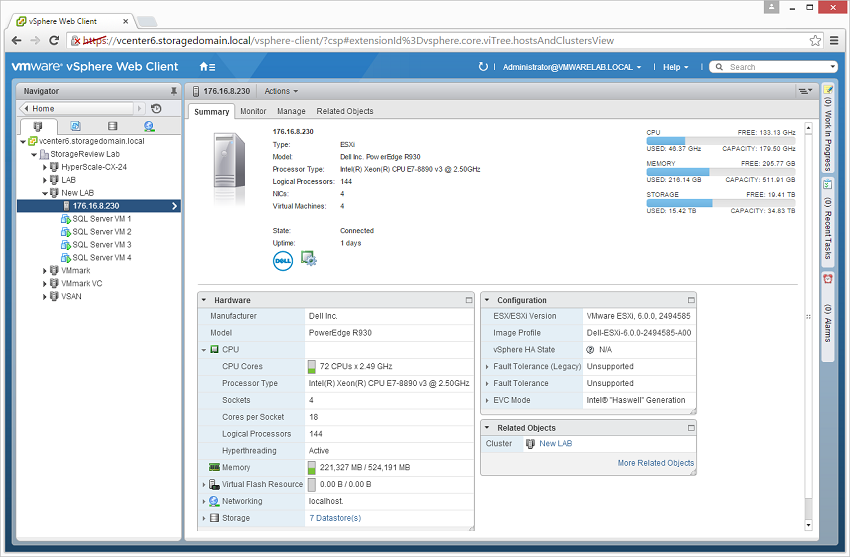
Task: Expand HyperScale-CX-24 cluster
Action: pyautogui.click(x=45, y=167)
